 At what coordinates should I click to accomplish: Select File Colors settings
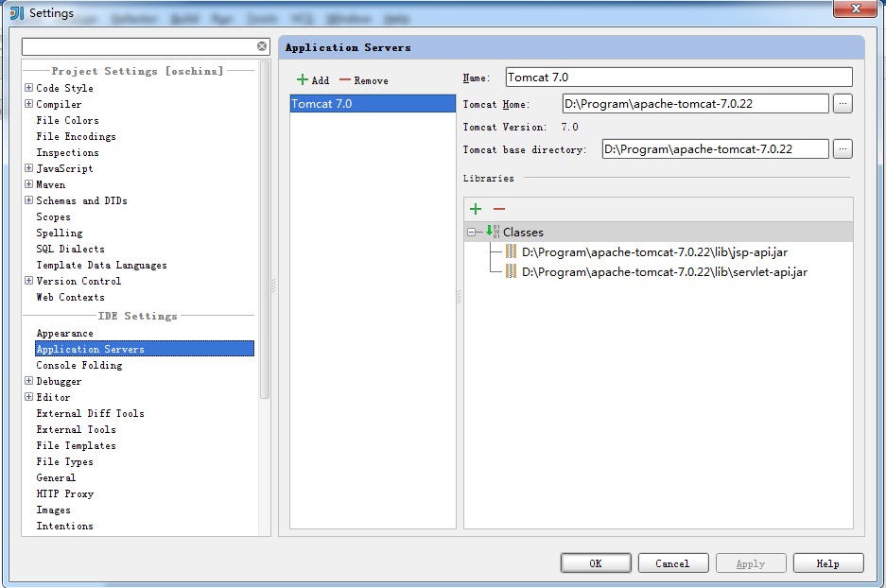pyautogui.click(x=67, y=120)
